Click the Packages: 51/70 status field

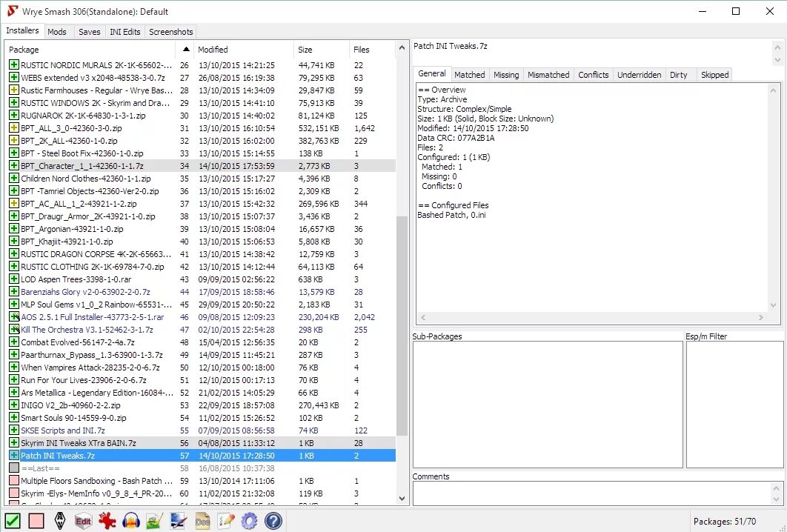(724, 522)
